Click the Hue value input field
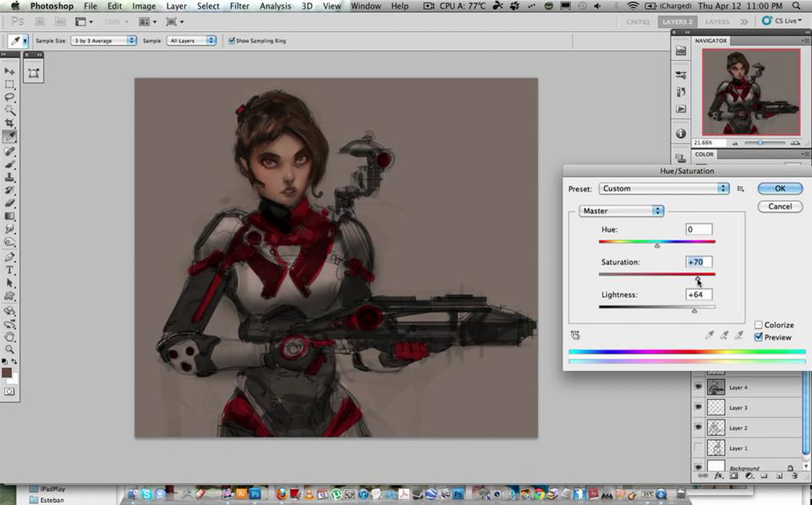This screenshot has width=812, height=505. click(x=699, y=229)
